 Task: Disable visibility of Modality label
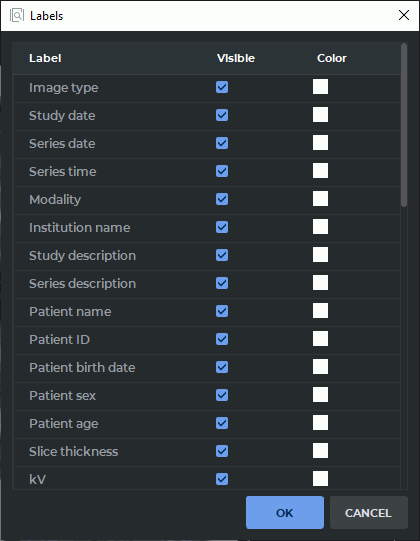tap(222, 199)
